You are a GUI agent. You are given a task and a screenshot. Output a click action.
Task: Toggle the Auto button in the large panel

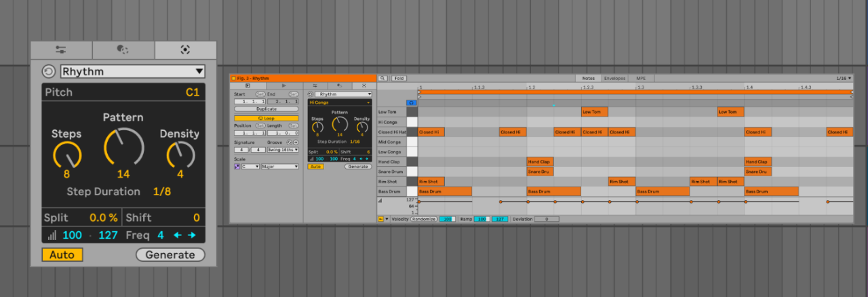62,255
